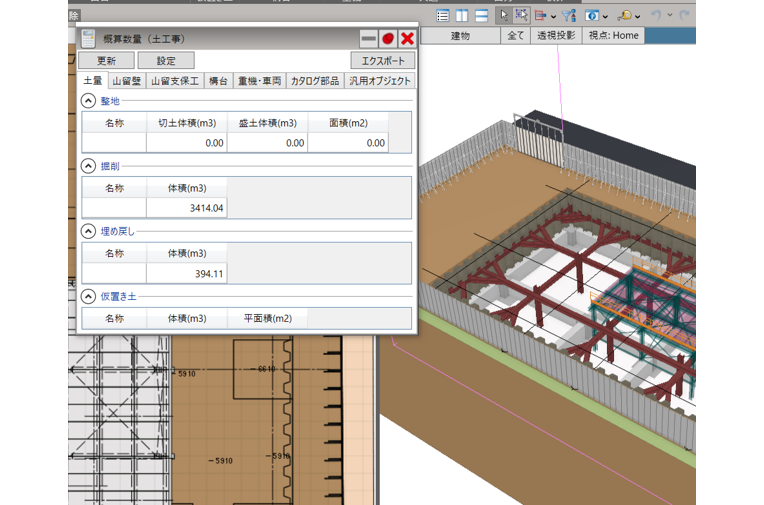The image size is (764, 505).
Task: Open the 重機・車両 tab
Action: pyautogui.click(x=259, y=81)
